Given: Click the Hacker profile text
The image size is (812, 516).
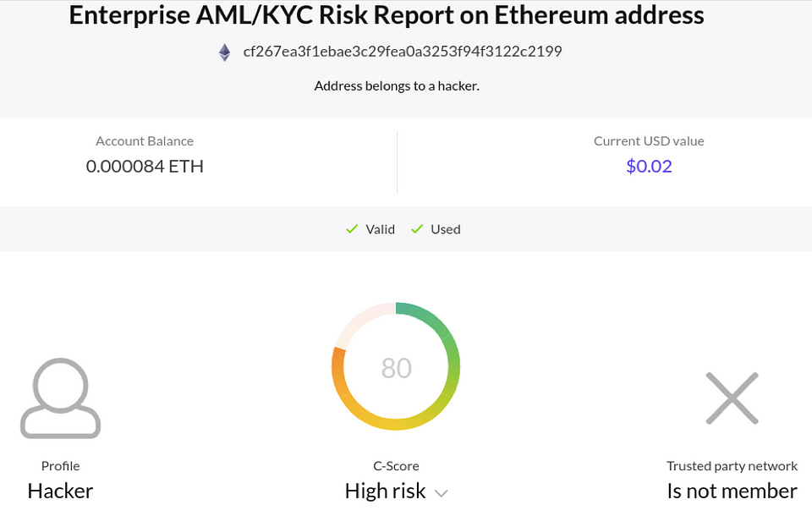Looking at the screenshot, I should tap(60, 491).
